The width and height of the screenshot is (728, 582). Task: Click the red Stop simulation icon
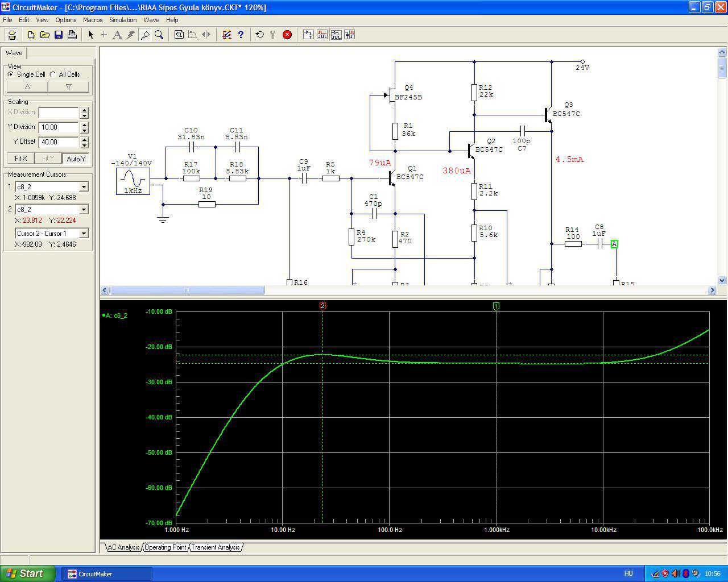click(287, 35)
